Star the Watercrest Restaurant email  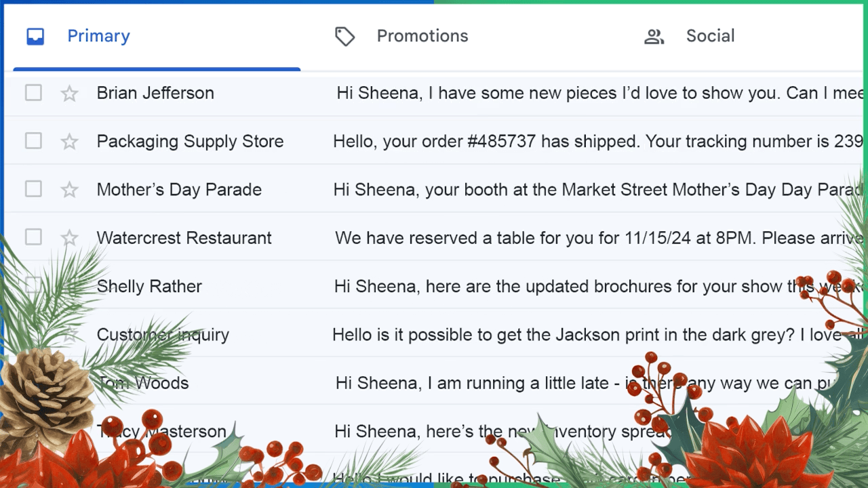click(x=70, y=238)
